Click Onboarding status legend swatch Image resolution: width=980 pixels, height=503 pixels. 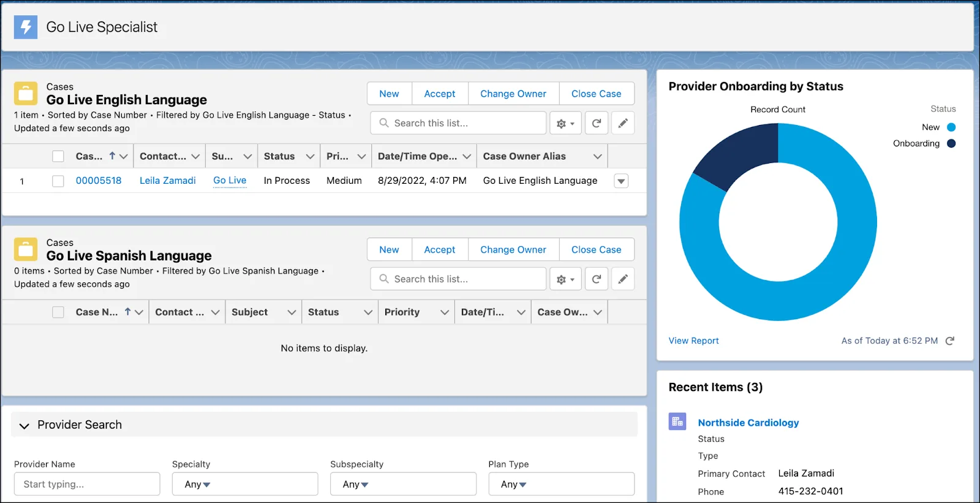(951, 143)
